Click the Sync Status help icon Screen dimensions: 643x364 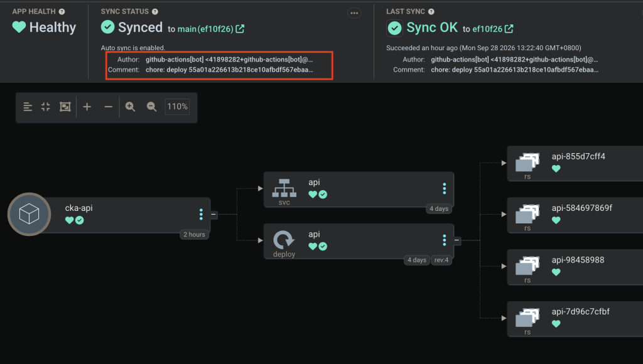155,11
